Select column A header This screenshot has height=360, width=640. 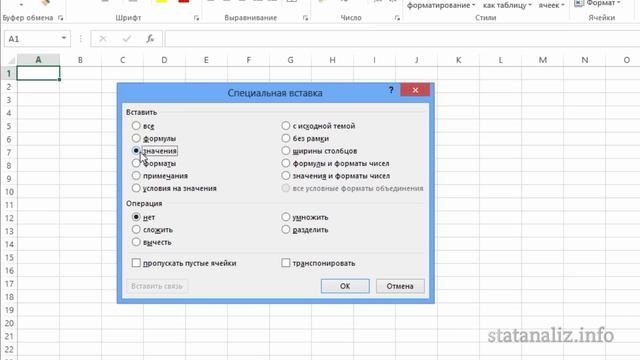coord(38,60)
